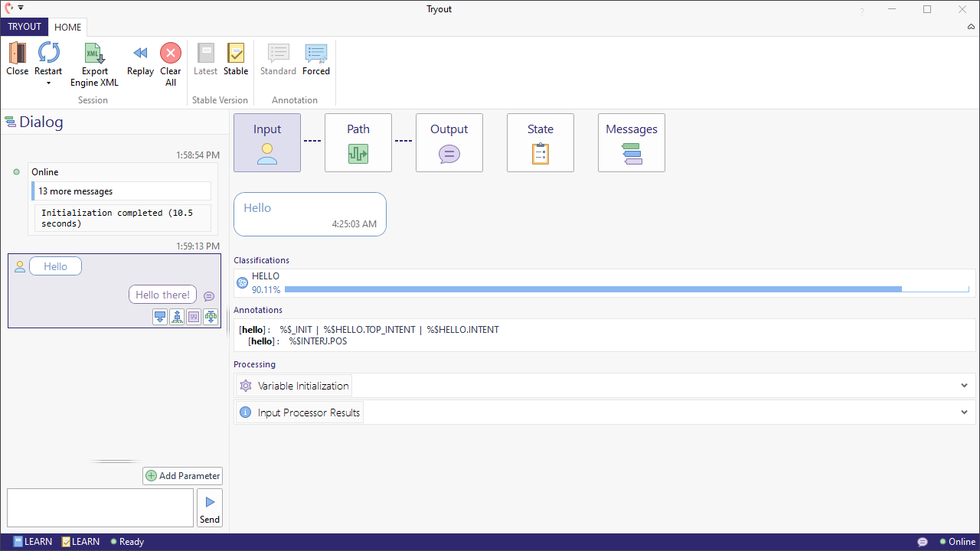Expand the Variable Initialization section
This screenshot has width=980, height=551.
[964, 386]
